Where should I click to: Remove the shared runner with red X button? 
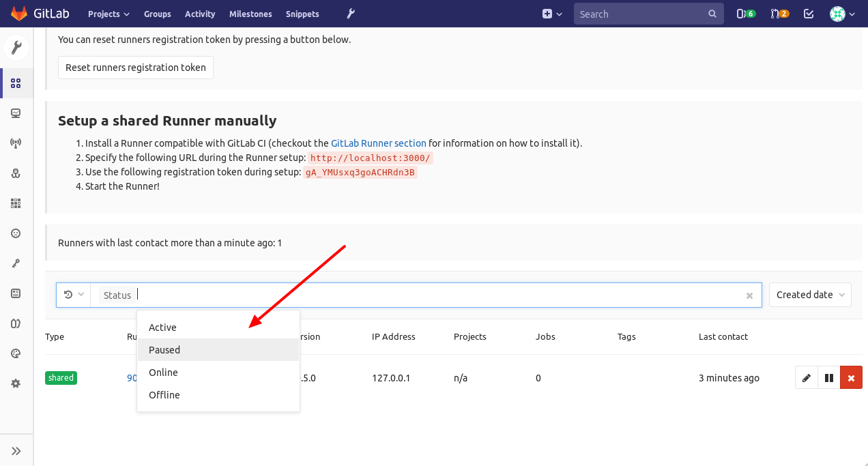(851, 377)
